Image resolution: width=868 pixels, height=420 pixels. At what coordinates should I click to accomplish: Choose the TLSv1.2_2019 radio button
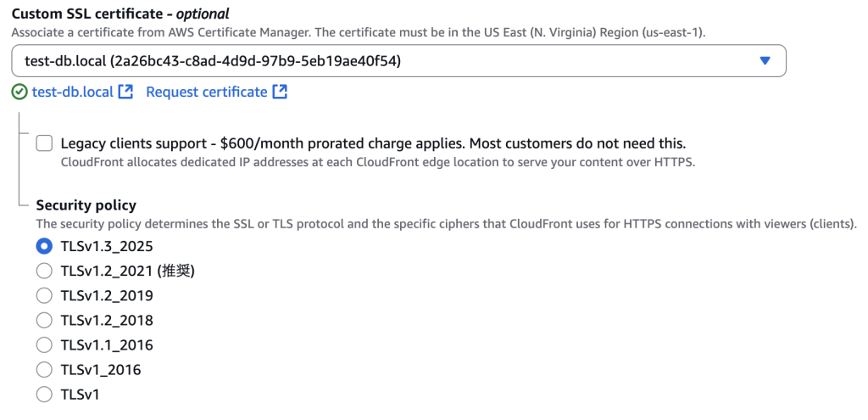(44, 295)
